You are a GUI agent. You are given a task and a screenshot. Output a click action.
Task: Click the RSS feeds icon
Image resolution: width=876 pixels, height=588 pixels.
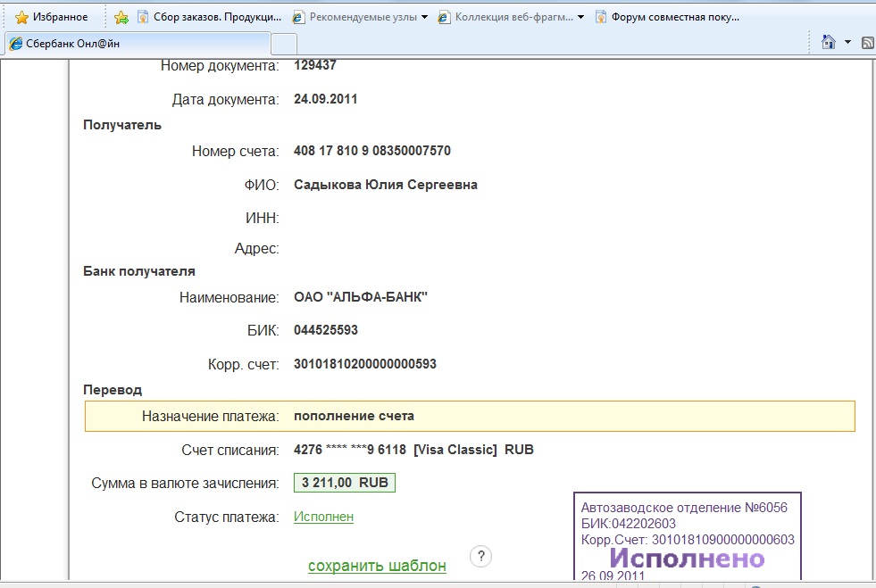point(866,42)
